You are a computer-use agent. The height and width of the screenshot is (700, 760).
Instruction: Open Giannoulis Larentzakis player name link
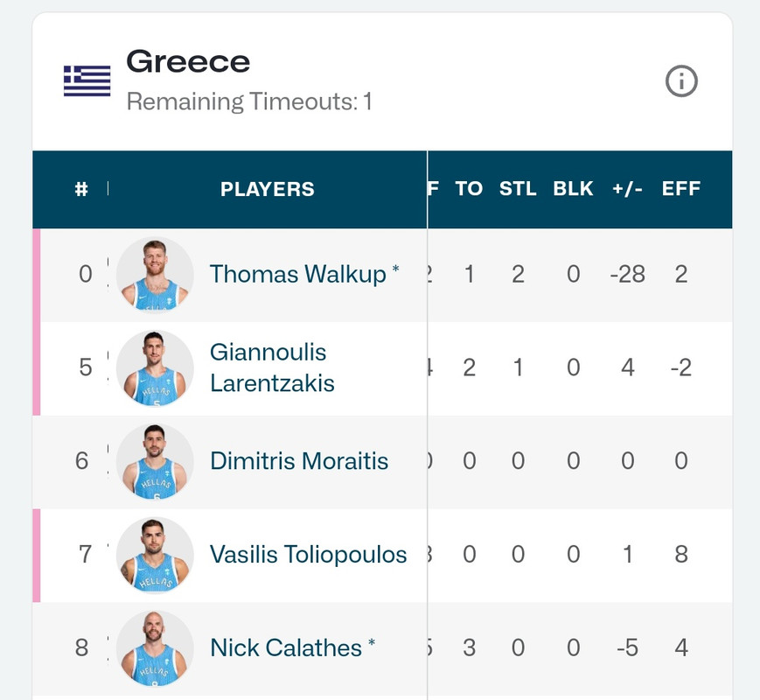[272, 367]
